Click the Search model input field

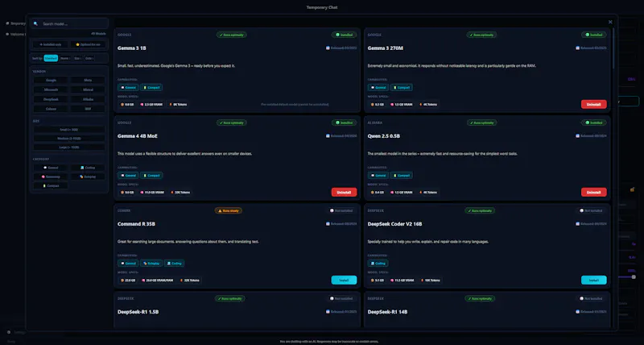[x=69, y=23]
